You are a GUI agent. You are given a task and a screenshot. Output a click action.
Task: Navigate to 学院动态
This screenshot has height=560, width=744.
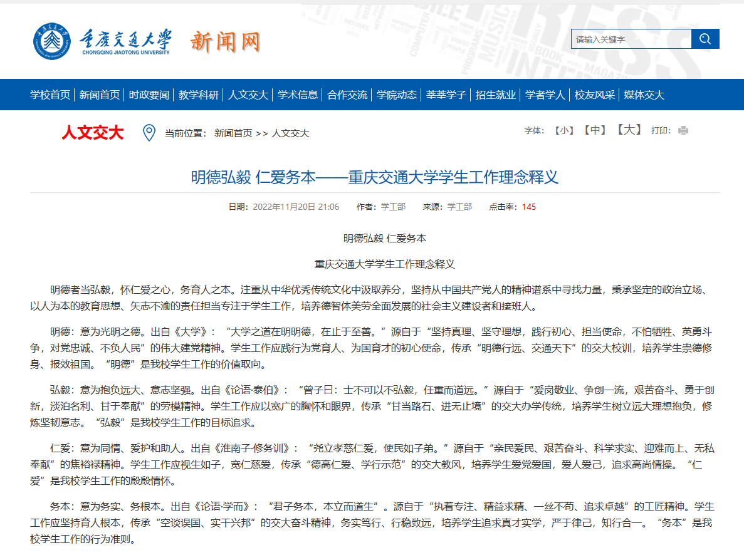point(397,95)
